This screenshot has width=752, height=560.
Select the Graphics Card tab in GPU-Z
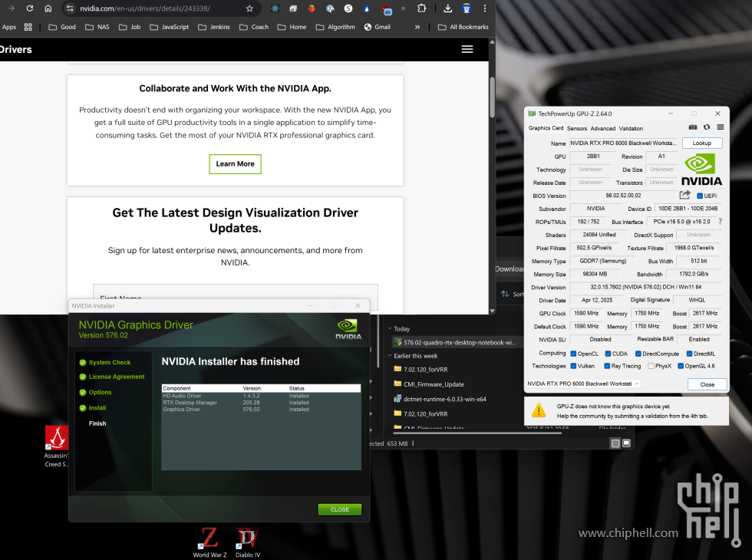point(546,128)
